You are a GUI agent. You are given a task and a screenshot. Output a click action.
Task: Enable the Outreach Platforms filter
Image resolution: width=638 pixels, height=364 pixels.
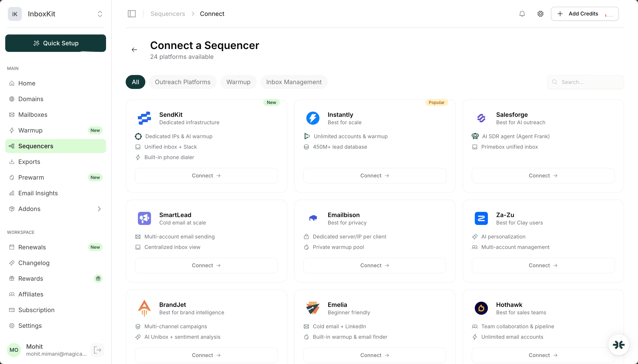pos(182,82)
